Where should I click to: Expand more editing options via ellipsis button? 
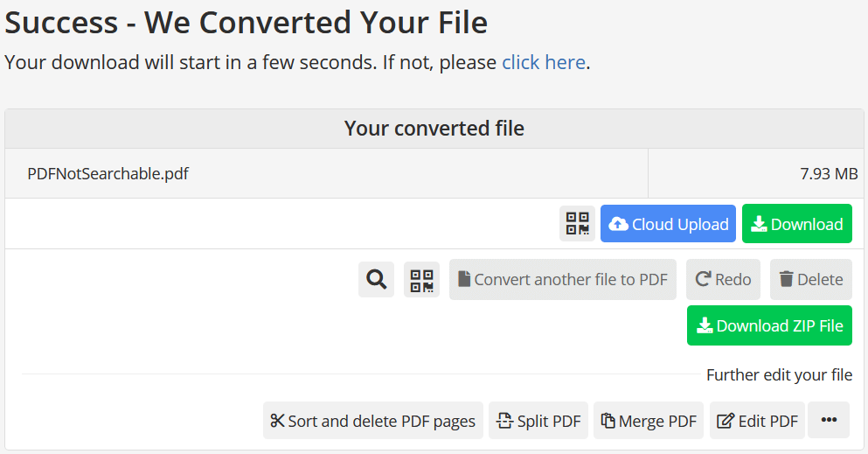click(829, 421)
